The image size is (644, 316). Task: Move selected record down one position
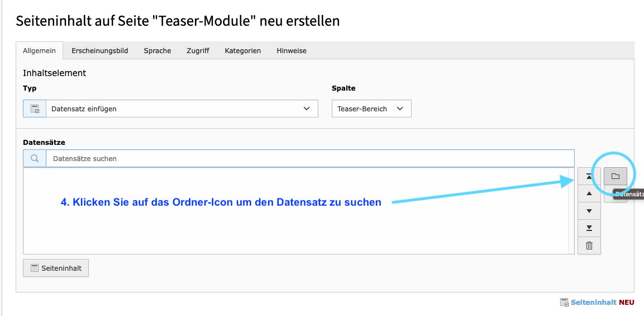click(x=589, y=211)
